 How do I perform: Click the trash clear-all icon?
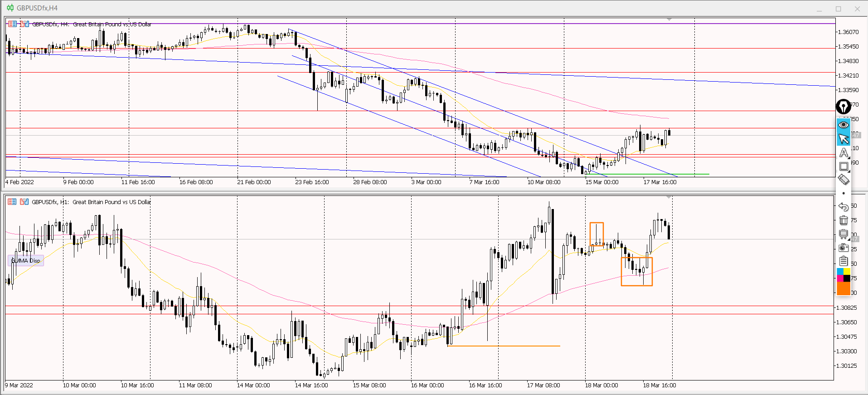[x=844, y=220]
